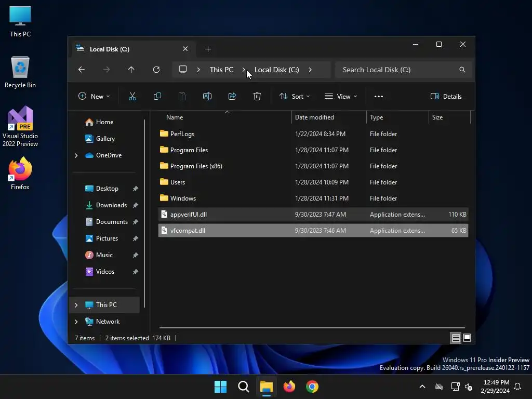Click chevron after This PC breadcrumb
This screenshot has width=532, height=399.
244,70
